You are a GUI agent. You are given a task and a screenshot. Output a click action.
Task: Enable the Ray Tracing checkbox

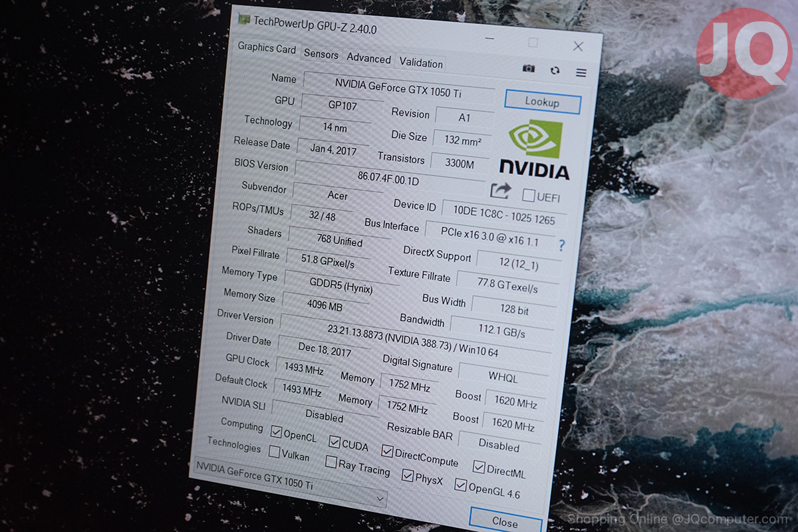point(331,462)
